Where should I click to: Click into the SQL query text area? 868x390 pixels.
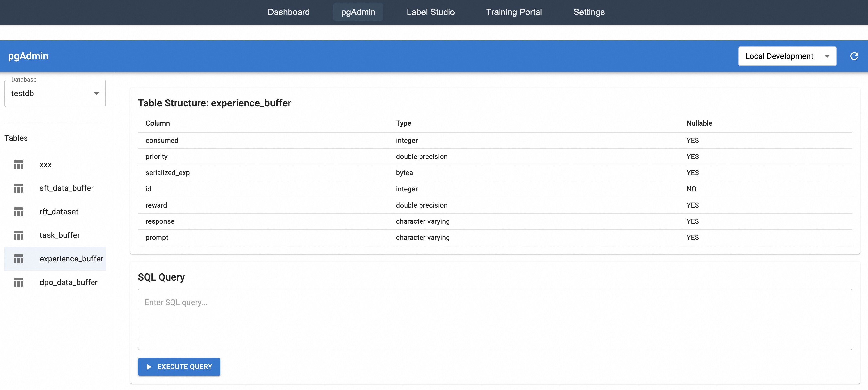pyautogui.click(x=494, y=319)
